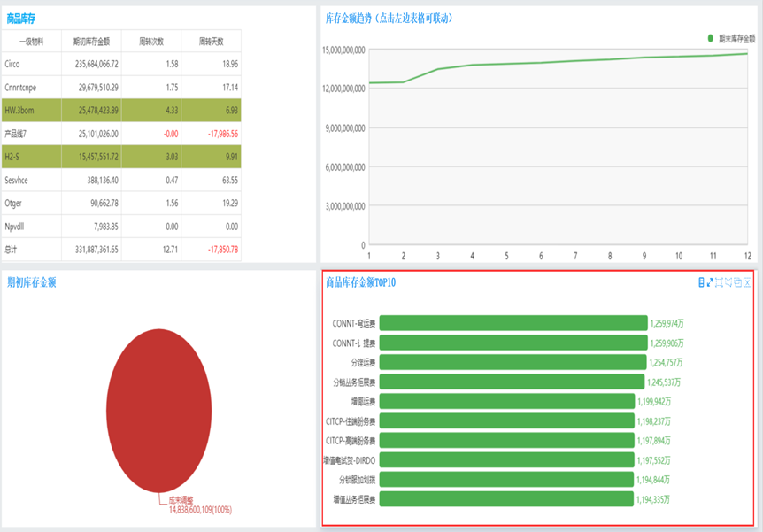Sort by the 期初库存金额 column header
Viewport: 763px width, 532px height.
tap(91, 42)
